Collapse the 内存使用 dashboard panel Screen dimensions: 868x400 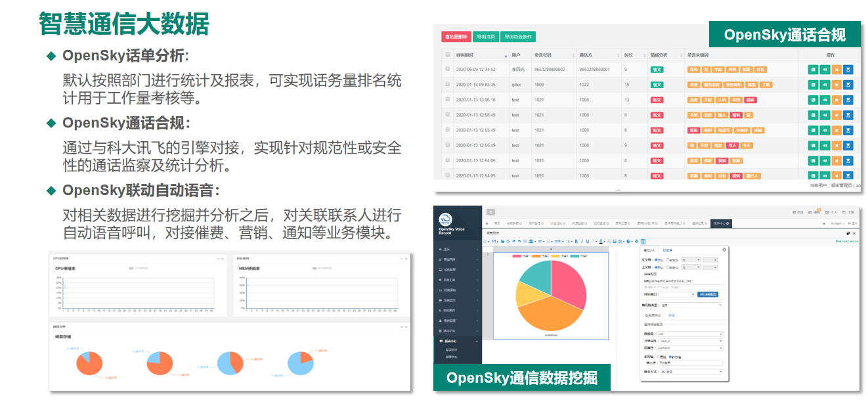pos(402,259)
